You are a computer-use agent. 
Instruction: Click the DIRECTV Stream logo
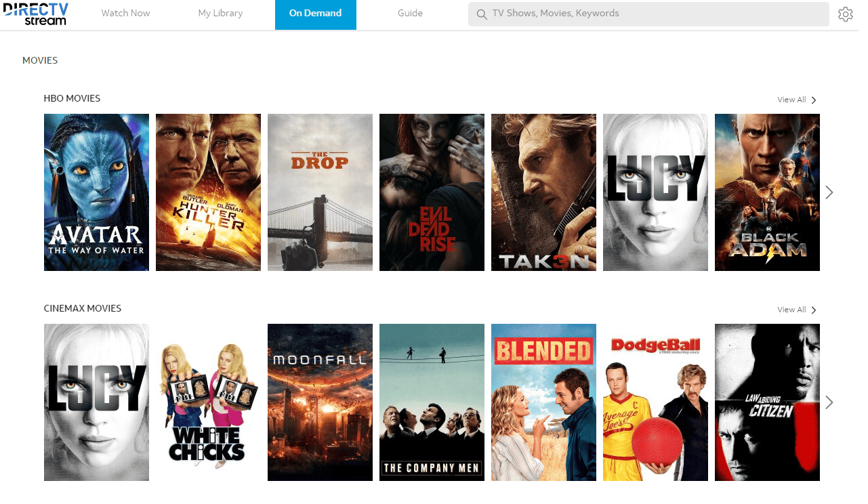36,14
